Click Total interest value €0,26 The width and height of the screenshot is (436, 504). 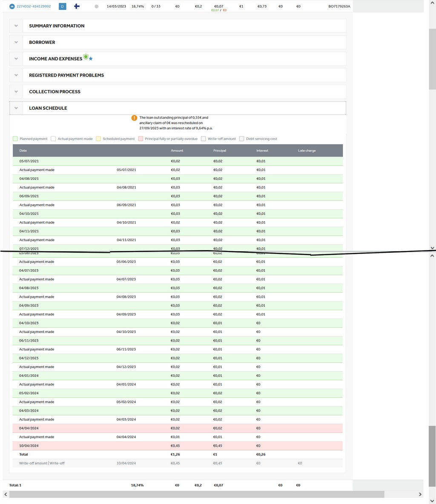[261, 455]
